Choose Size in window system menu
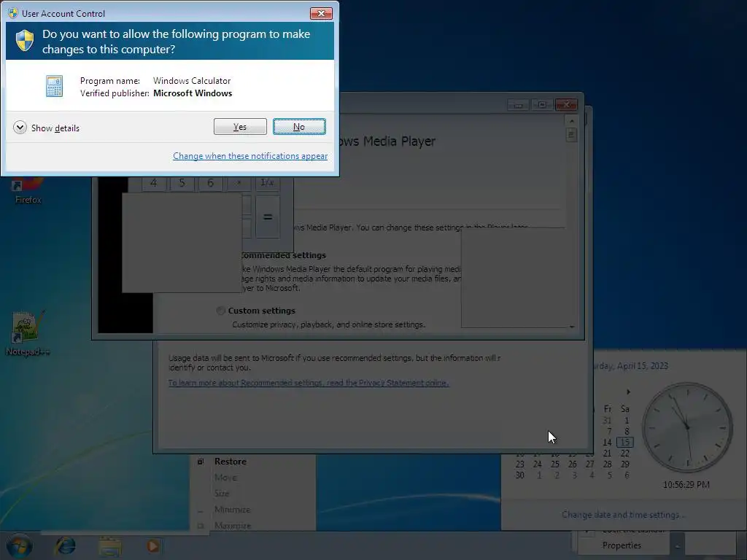747x560 pixels. click(222, 494)
